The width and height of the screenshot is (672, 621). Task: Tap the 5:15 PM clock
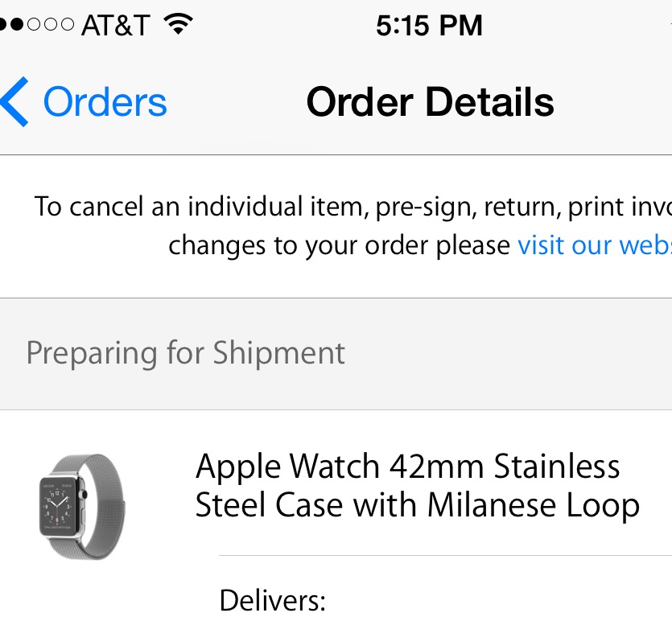430,25
